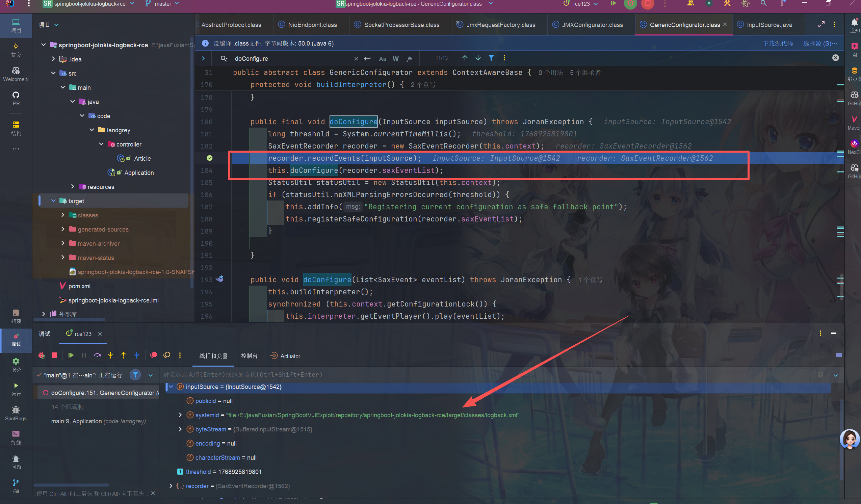Toggle breakpoint on recordEvents line
Image resolution: width=861 pixels, height=504 pixels.
[209, 158]
